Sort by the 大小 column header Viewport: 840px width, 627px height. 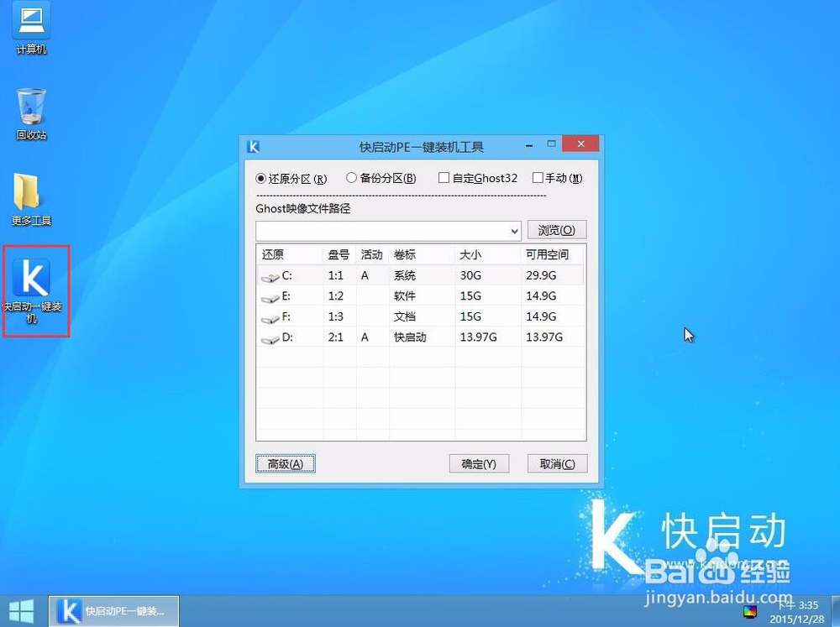[x=487, y=255]
